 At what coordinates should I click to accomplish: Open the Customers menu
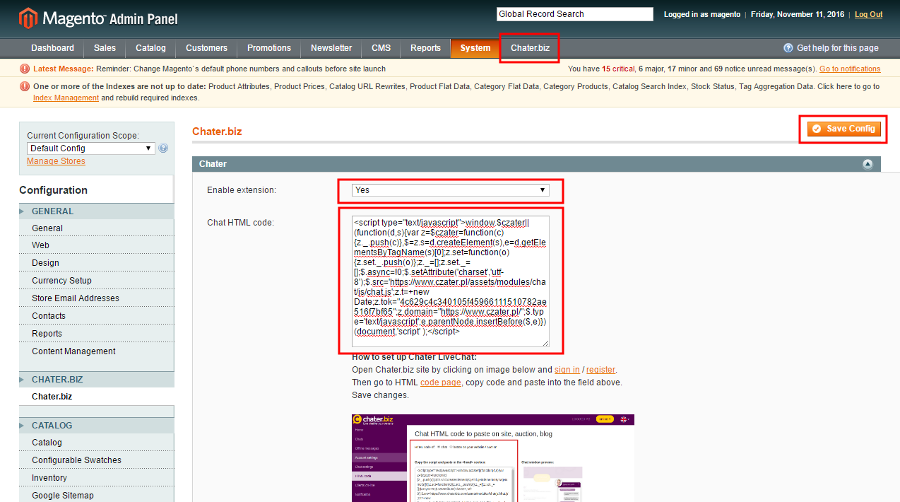(206, 48)
